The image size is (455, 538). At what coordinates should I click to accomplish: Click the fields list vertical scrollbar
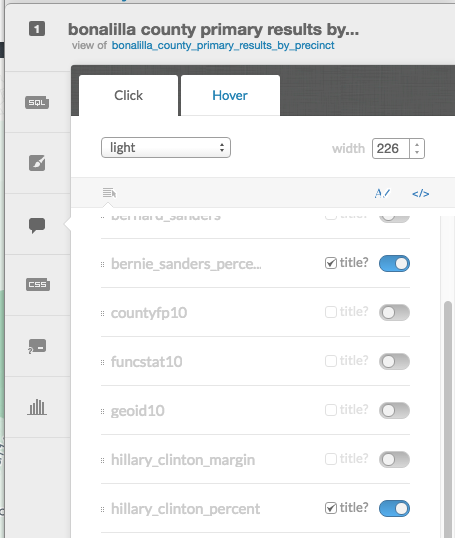pyautogui.click(x=448, y=419)
